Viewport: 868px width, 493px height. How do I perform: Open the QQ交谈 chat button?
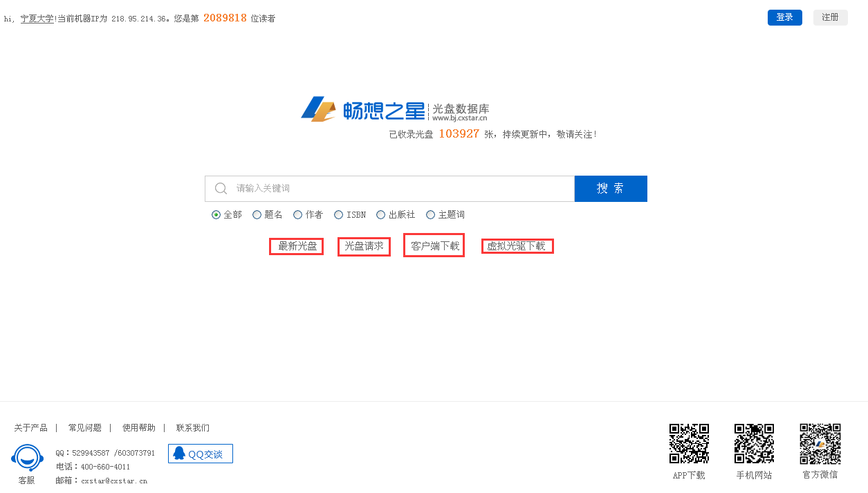pyautogui.click(x=201, y=454)
